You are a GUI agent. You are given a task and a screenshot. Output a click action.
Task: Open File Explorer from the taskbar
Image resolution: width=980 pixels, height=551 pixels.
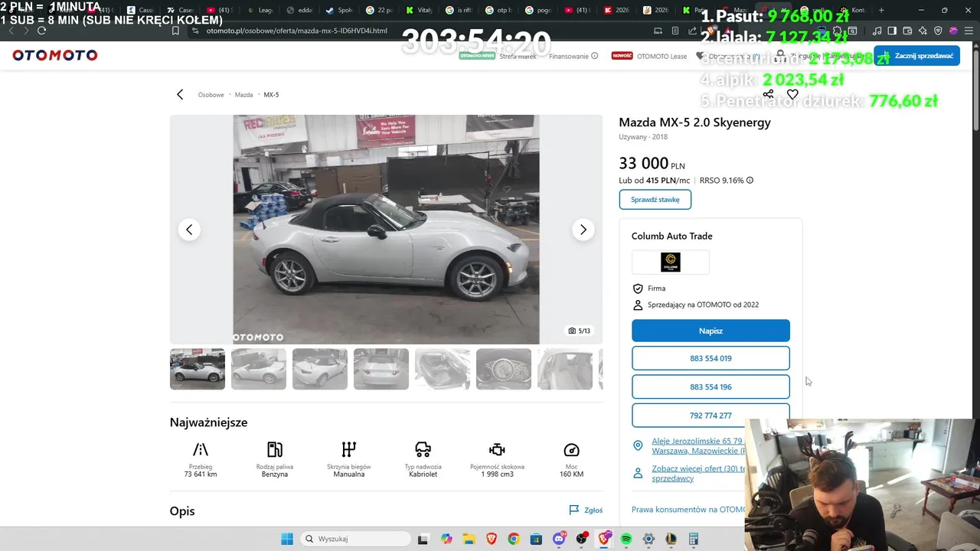coord(469,539)
